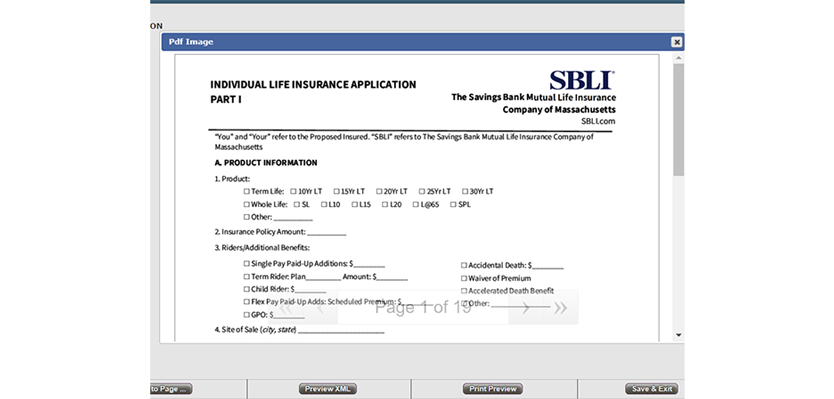Check the Flex Pay Paid-Up Adds checkbox
This screenshot has height=399, width=834.
tap(246, 302)
